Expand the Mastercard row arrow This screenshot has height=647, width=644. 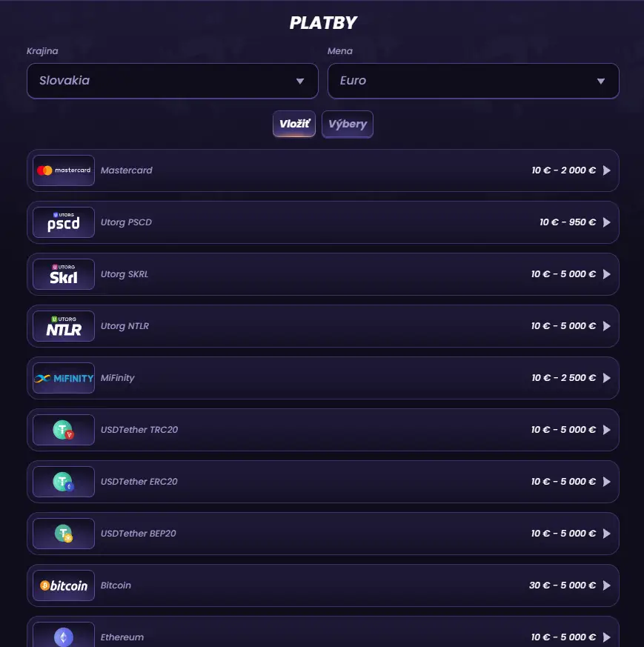[x=606, y=170]
